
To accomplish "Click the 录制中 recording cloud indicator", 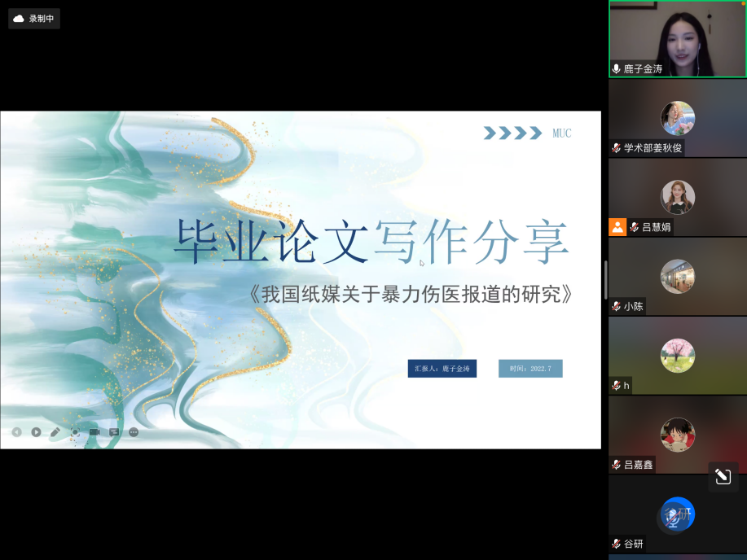I will 34,18.
